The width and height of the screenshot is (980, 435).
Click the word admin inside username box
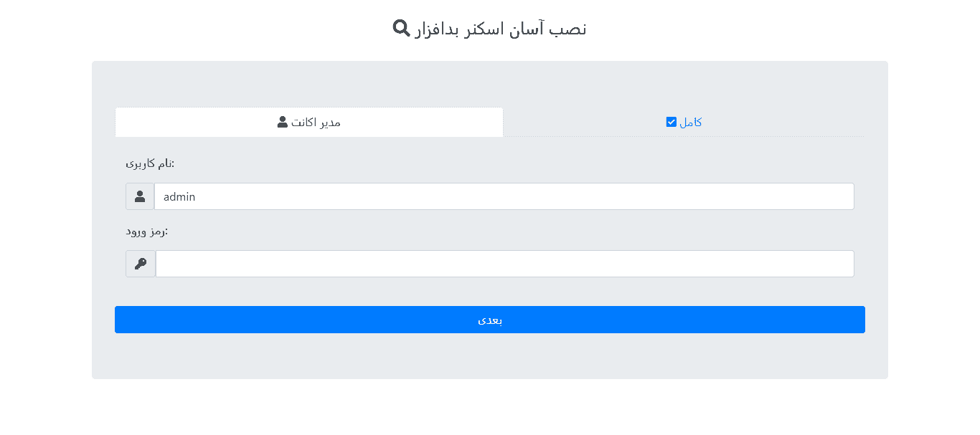(179, 196)
